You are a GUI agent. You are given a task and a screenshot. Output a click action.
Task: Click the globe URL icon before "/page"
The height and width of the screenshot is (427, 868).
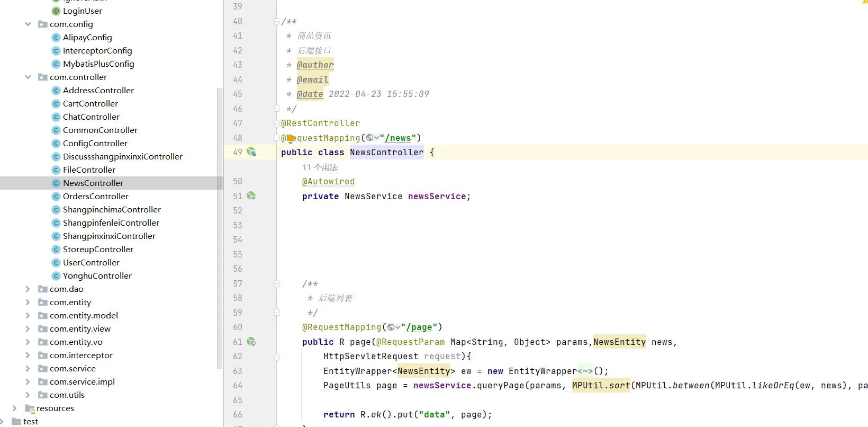click(x=391, y=327)
